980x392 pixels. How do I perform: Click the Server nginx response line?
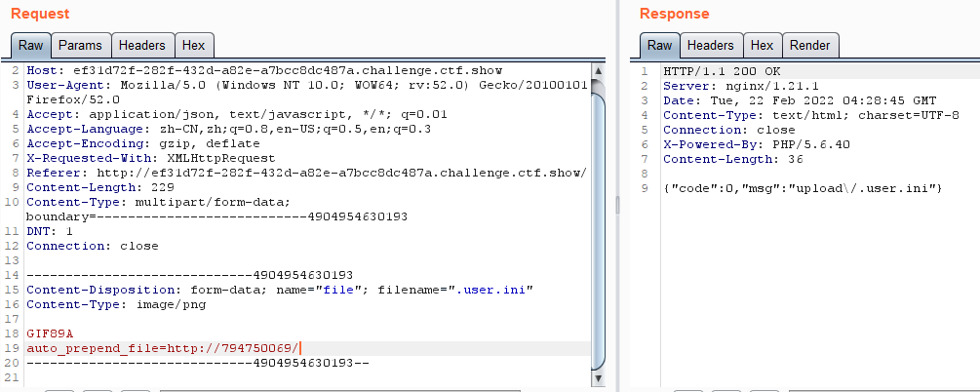(741, 86)
